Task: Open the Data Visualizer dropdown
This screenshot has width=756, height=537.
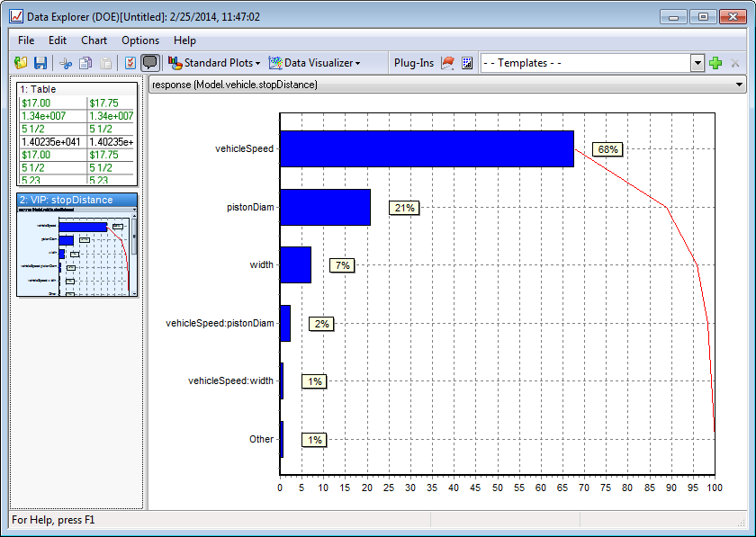Action: click(x=315, y=63)
